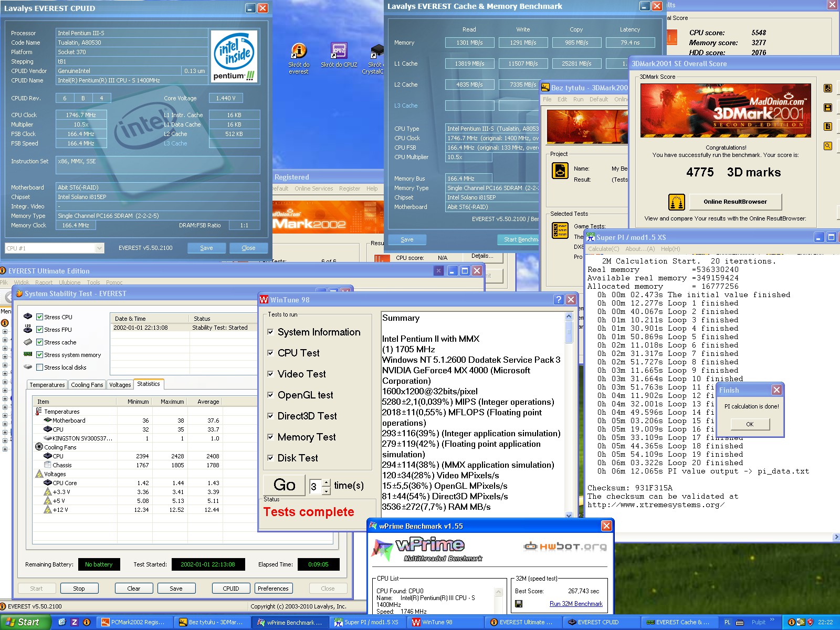Open the About...(A) menu in Super PI
The height and width of the screenshot is (630, 840).
click(x=640, y=249)
